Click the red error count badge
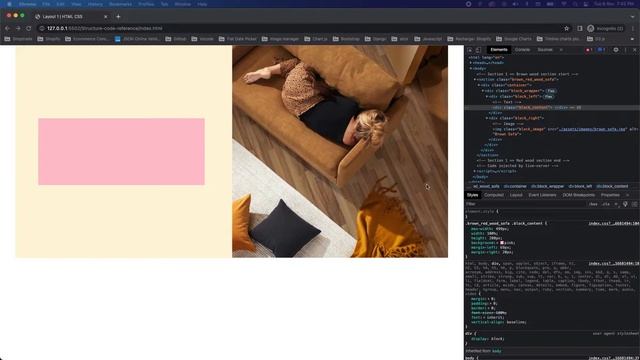640x360 pixels. pyautogui.click(x=589, y=50)
